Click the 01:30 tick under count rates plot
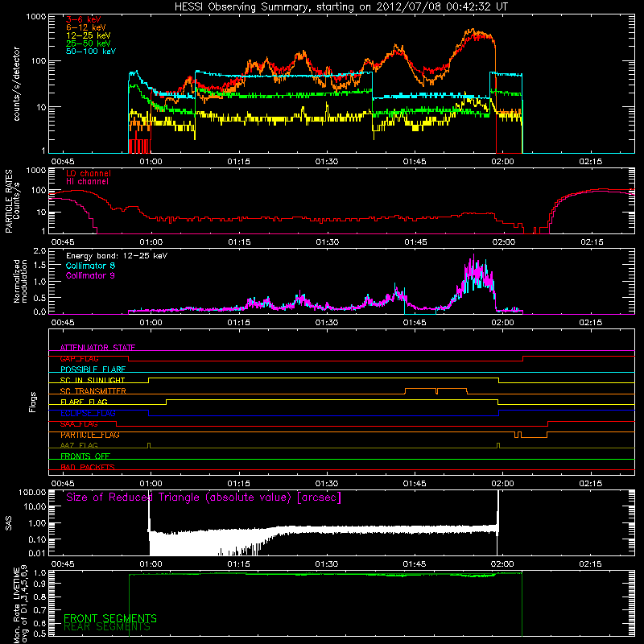Viewport: 644px width, 644px height. 327,162
